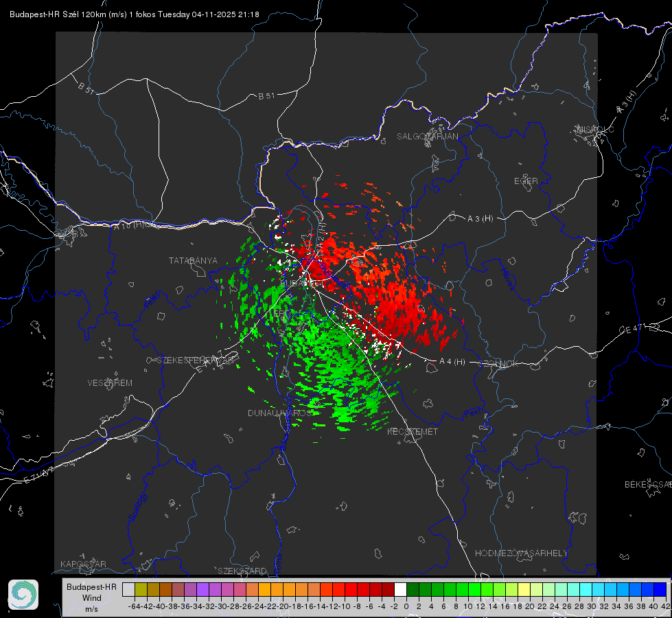Image resolution: width=672 pixels, height=618 pixels.
Task: Click the SALGÓTARJÁN city label
Action: [427, 137]
